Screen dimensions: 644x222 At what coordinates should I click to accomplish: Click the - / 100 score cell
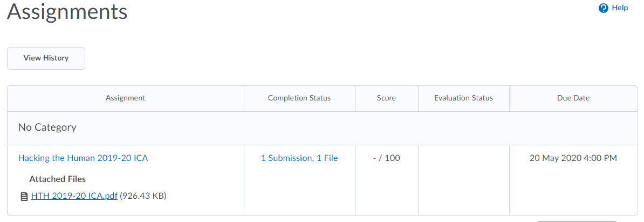tap(387, 158)
